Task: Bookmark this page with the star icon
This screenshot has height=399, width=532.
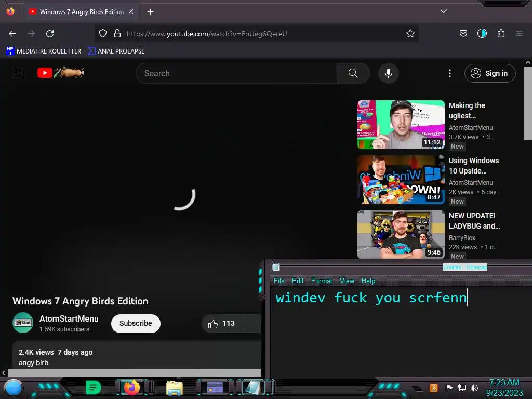Action: [410, 34]
